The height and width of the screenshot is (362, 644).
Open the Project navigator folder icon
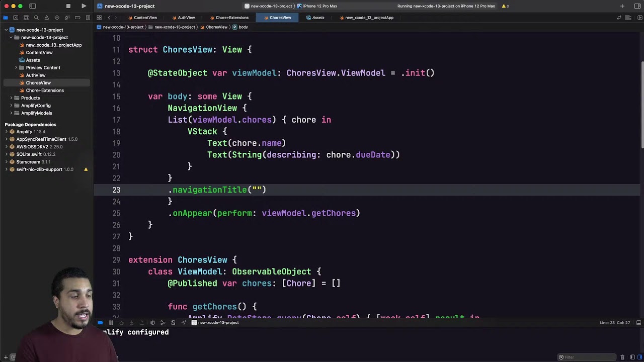click(6, 18)
